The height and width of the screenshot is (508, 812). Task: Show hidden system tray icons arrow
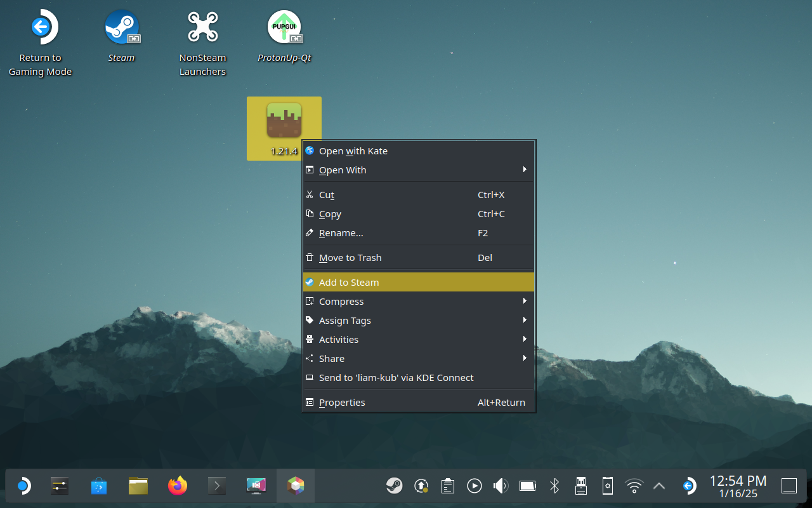tap(659, 486)
